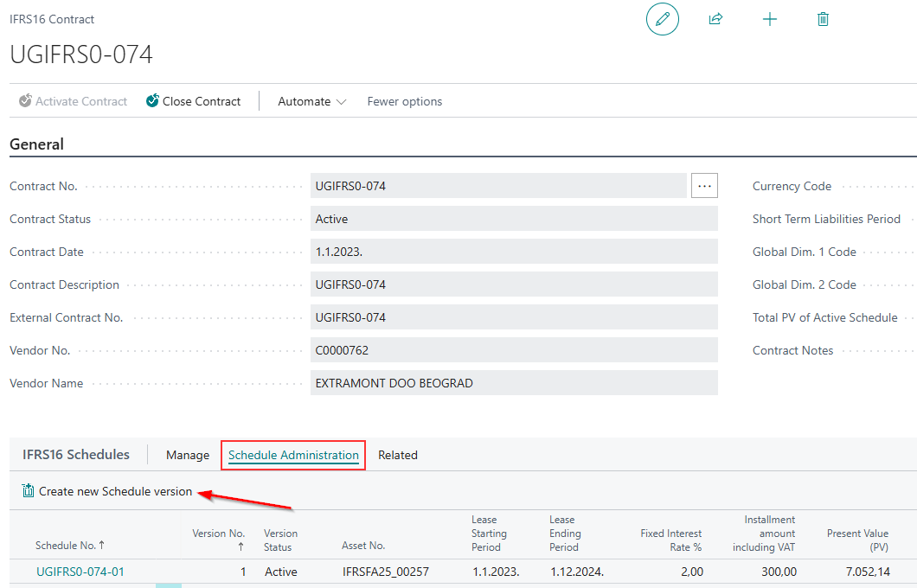This screenshot has width=917, height=588.
Task: Click Vendor Name field EXTRAMONT DOO BEOGRAD
Action: coord(514,383)
